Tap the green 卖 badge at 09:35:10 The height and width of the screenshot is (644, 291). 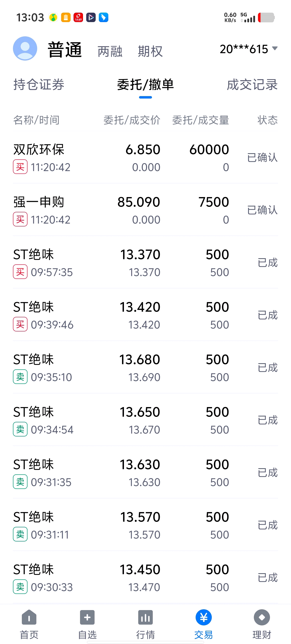pyautogui.click(x=20, y=377)
